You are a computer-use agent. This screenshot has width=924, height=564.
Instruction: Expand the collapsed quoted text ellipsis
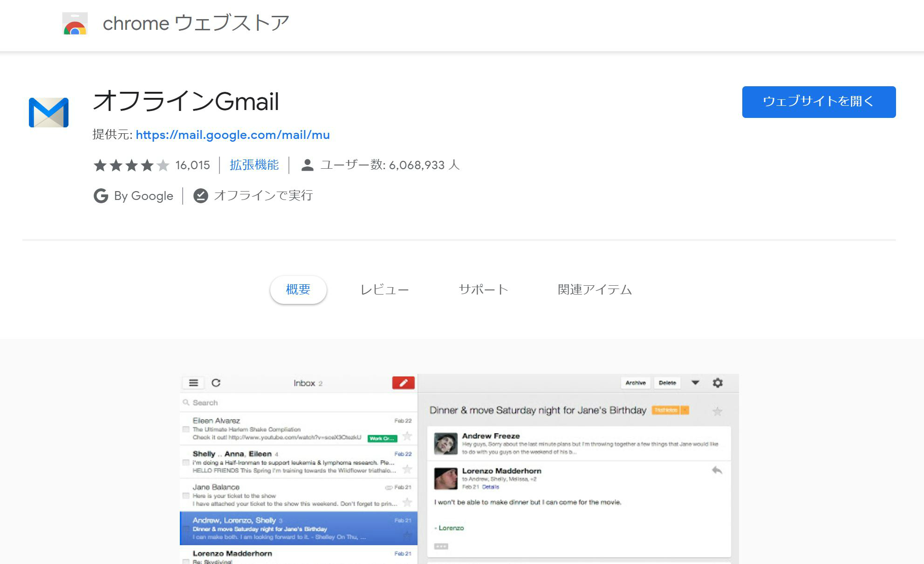coord(441,546)
